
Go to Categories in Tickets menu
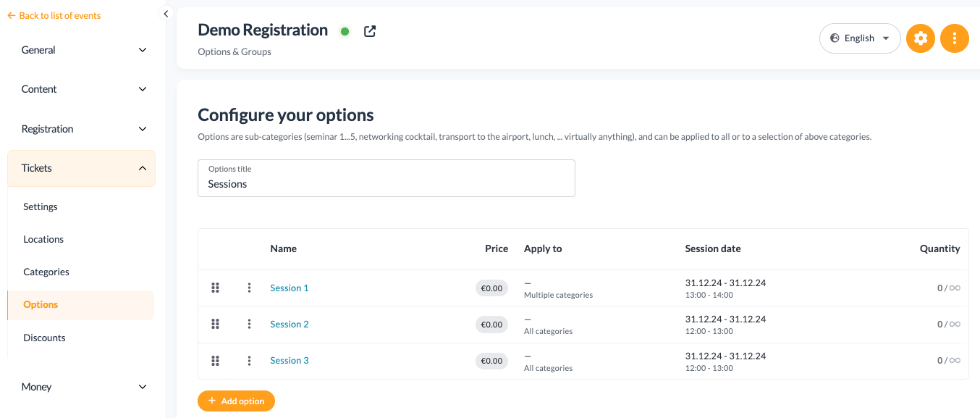tap(46, 272)
